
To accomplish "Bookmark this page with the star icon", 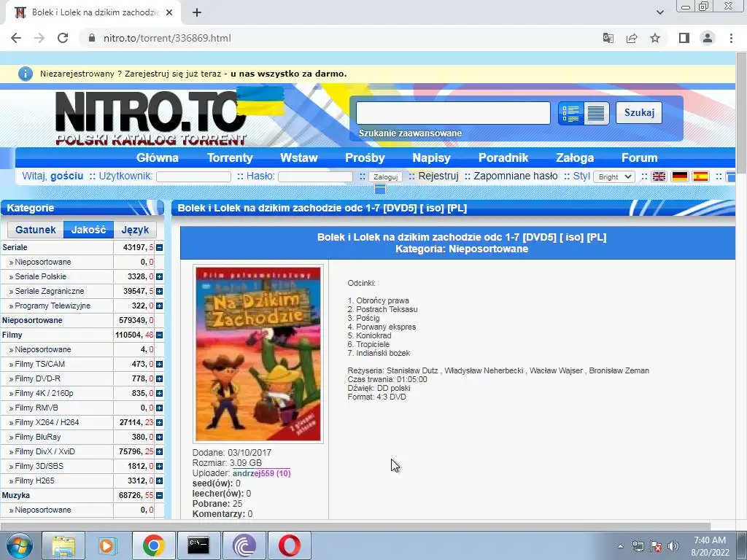I will pyautogui.click(x=655, y=38).
